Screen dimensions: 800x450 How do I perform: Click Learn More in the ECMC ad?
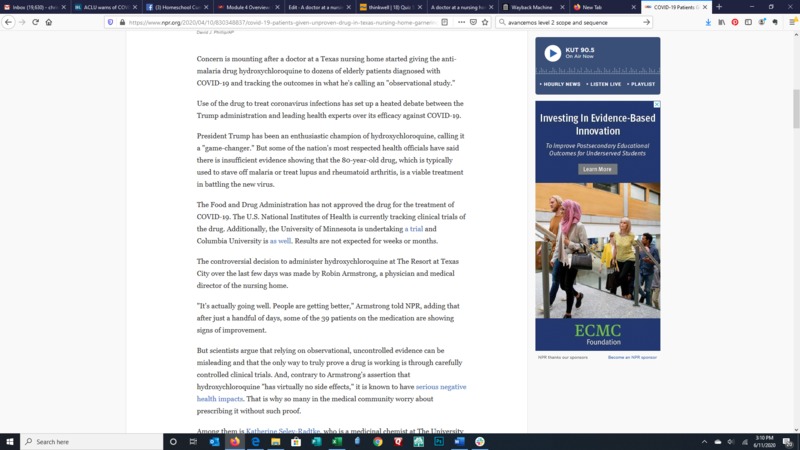point(597,169)
